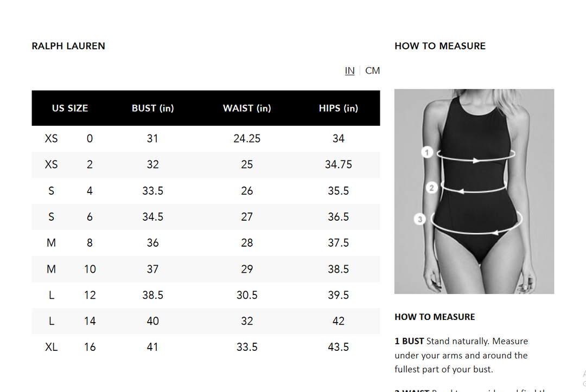Click the bold 1 BUST label

tap(408, 341)
